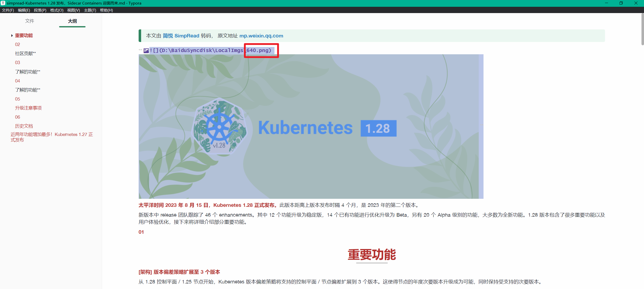This screenshot has height=289, width=644.
Task: Click bold text 太平洋时间 2023 年 8 月 15 日
Action: click(x=173, y=205)
